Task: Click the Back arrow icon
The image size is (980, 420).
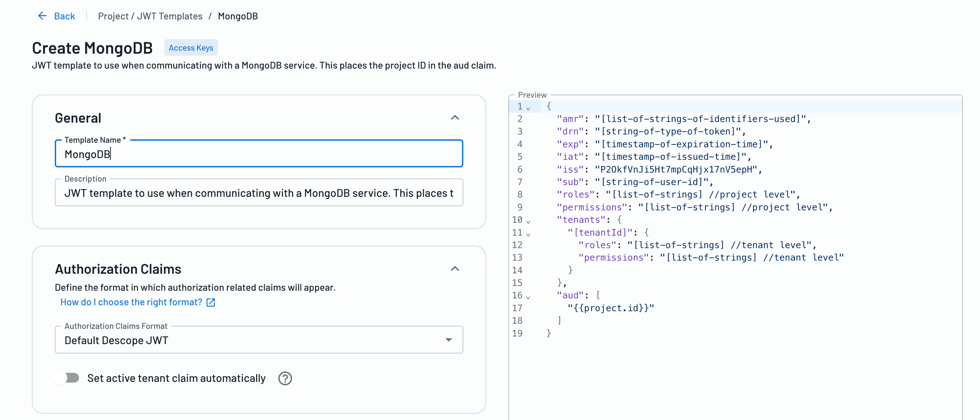Action: tap(42, 16)
